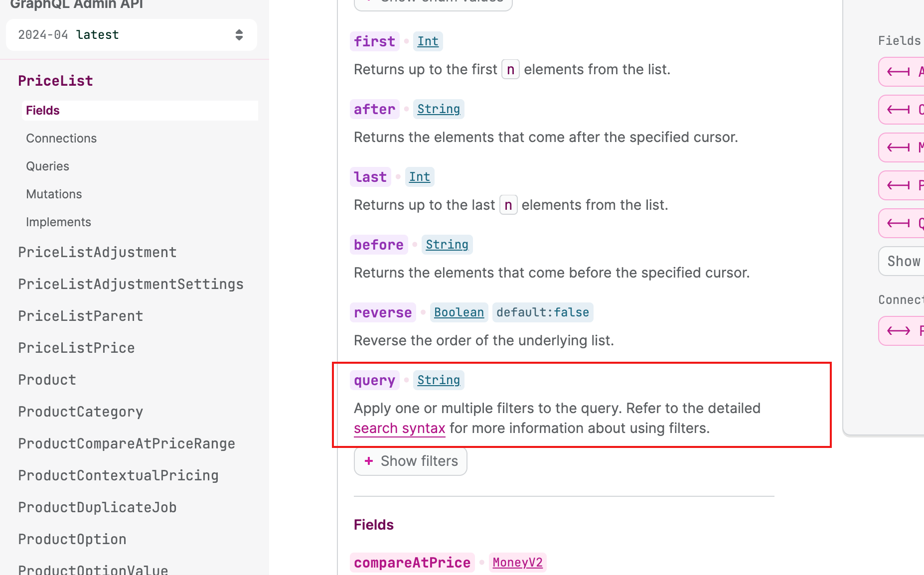Screen dimensions: 924x575
Task: Open PriceListAdjustmentSettings in the sidebar
Action: [131, 284]
